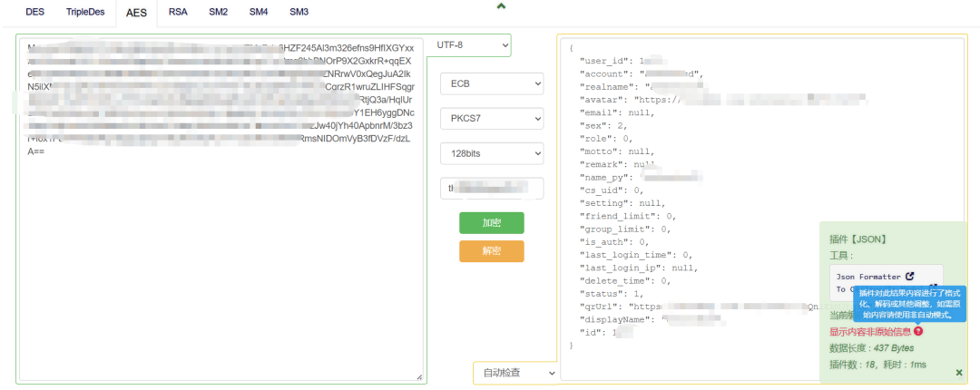Viewport: 980px width, 390px height.
Task: Click the AES key input field
Action: (492, 188)
